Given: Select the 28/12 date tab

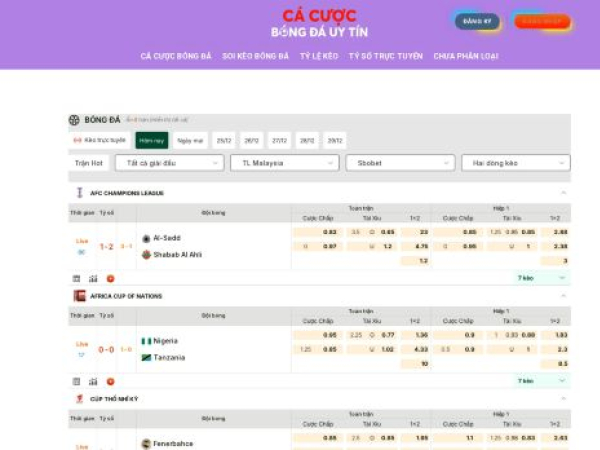Looking at the screenshot, I should coord(307,140).
